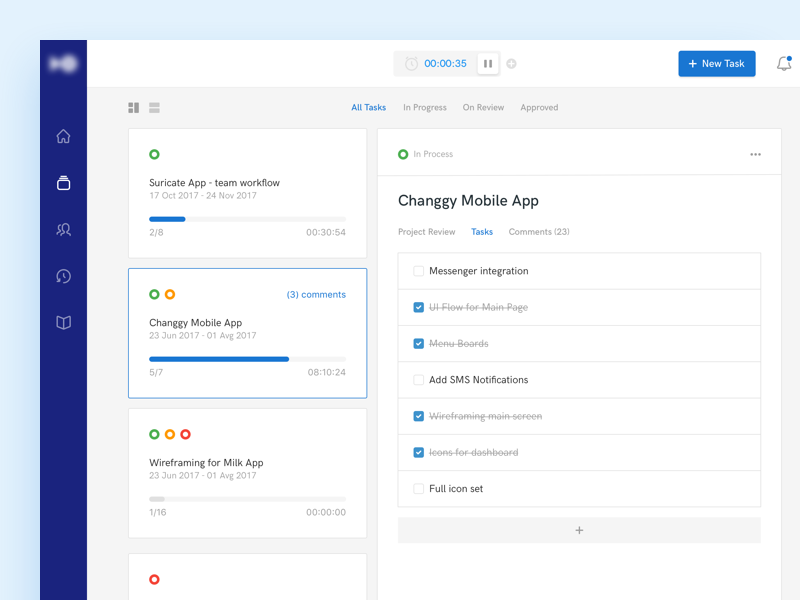Click the New Task button
800x600 pixels.
tap(717, 64)
